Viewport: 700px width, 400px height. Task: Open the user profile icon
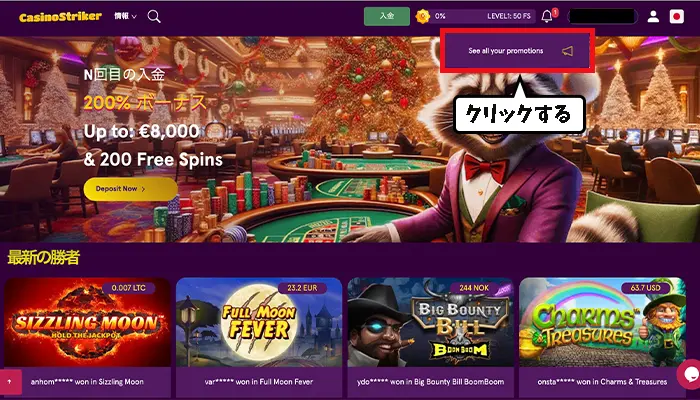click(653, 17)
